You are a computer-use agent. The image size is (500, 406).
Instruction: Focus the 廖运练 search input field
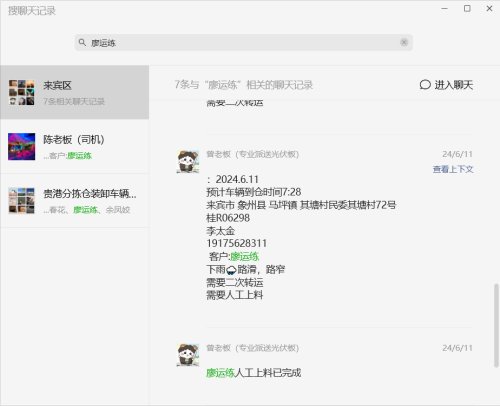244,42
